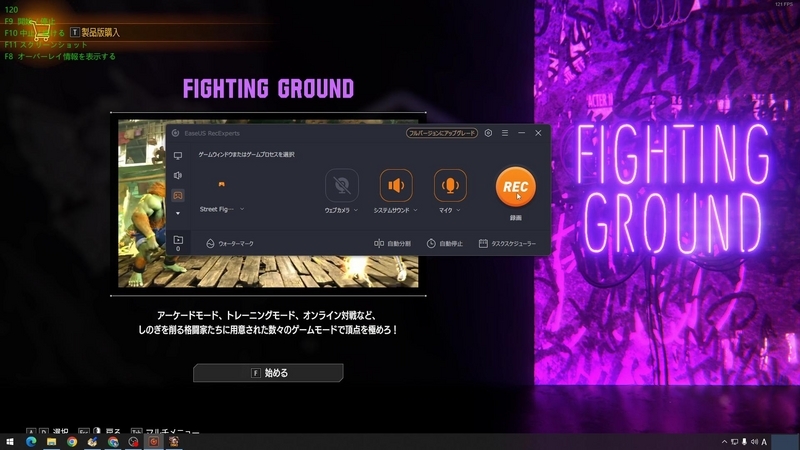Open the ウェブカメラ dropdown arrow
The width and height of the screenshot is (800, 450).
tap(356, 210)
